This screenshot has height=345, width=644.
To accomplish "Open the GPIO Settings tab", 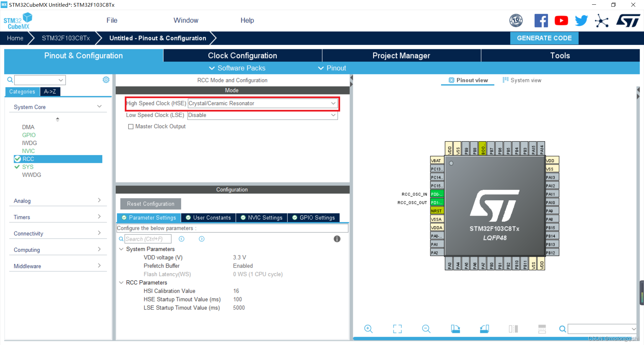I will point(314,218).
